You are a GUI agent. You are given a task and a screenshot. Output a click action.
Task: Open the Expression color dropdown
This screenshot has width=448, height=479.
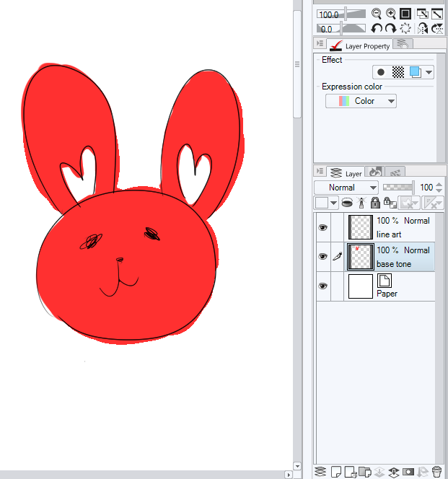361,101
